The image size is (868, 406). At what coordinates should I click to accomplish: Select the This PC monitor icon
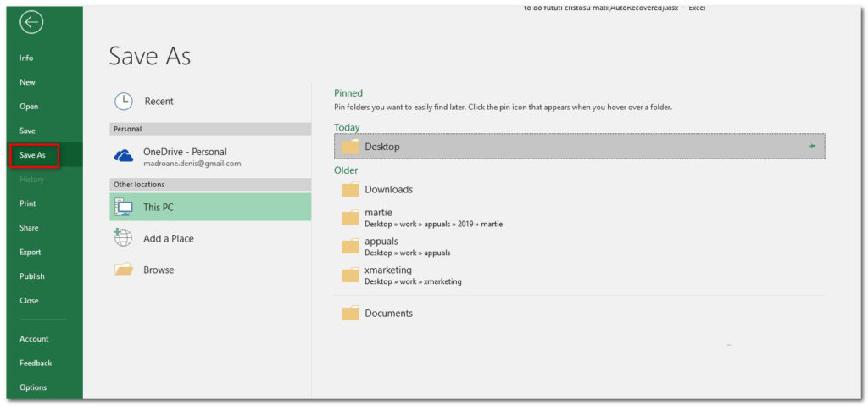coord(124,207)
